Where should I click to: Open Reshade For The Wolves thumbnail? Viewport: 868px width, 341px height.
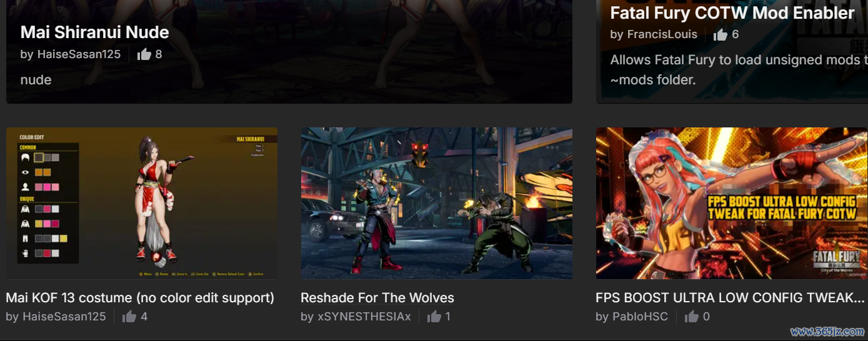[x=436, y=203]
